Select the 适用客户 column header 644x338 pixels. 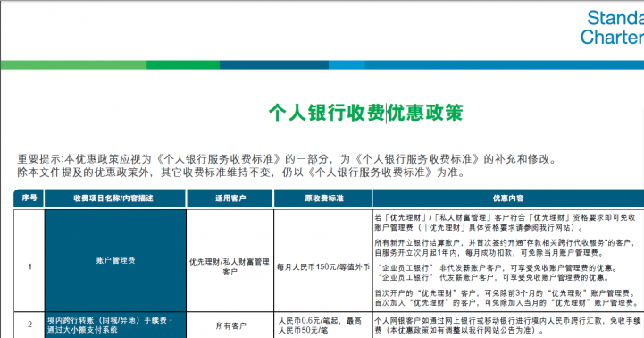tap(230, 199)
